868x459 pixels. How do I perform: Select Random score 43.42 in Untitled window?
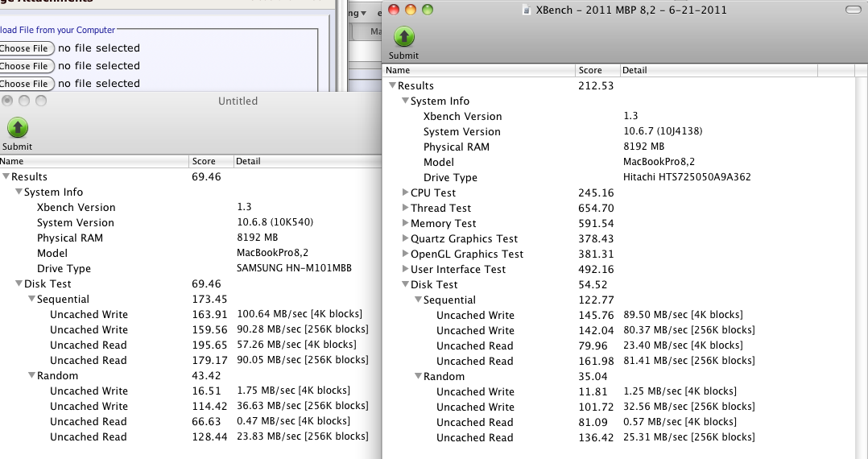(x=206, y=375)
